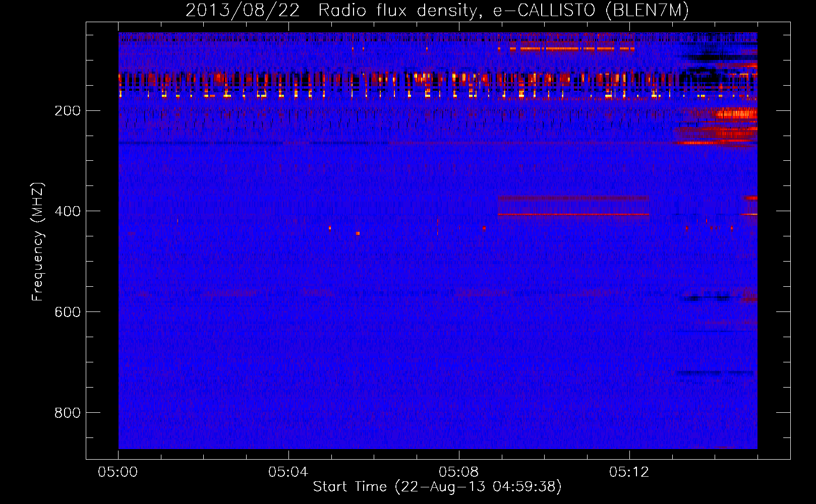
Task: Click the 600 frequency tick label
Action: tap(68, 312)
